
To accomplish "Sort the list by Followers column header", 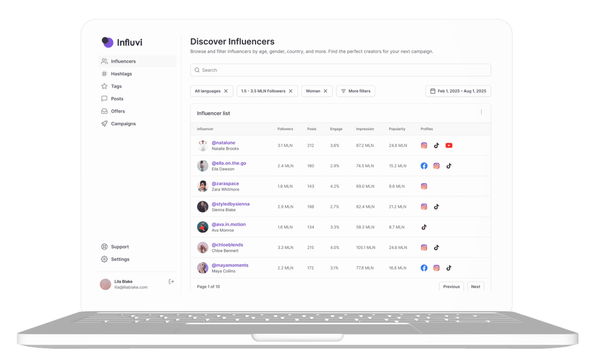I will (x=285, y=129).
